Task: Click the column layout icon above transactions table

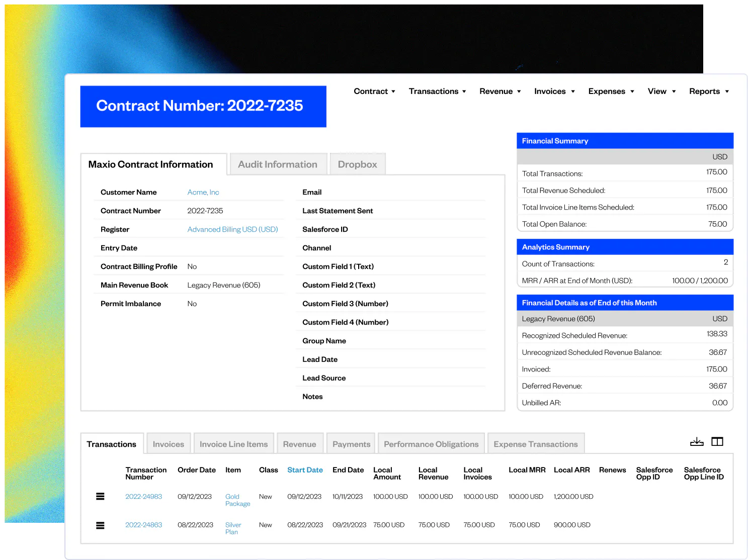Action: 717,442
